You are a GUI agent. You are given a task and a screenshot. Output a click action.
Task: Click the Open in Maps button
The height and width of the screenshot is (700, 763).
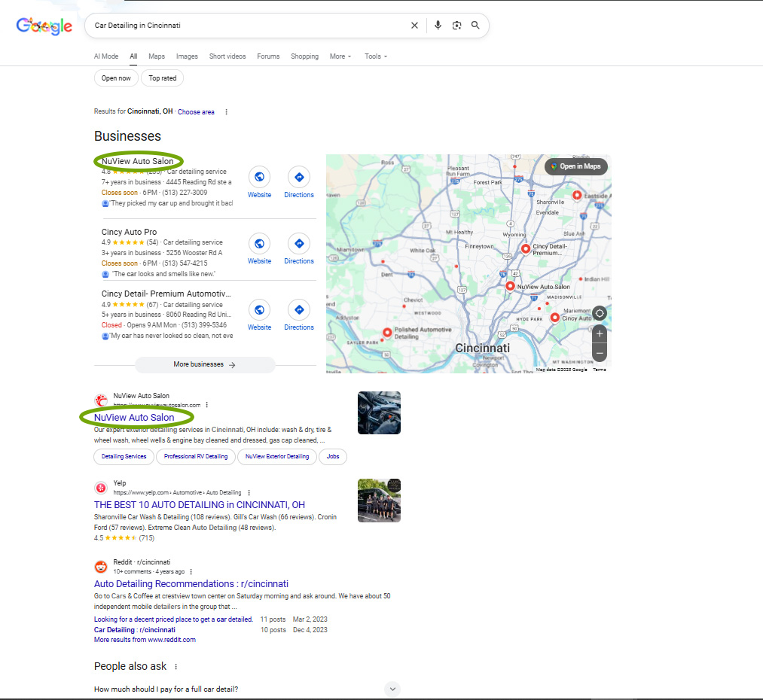point(576,166)
